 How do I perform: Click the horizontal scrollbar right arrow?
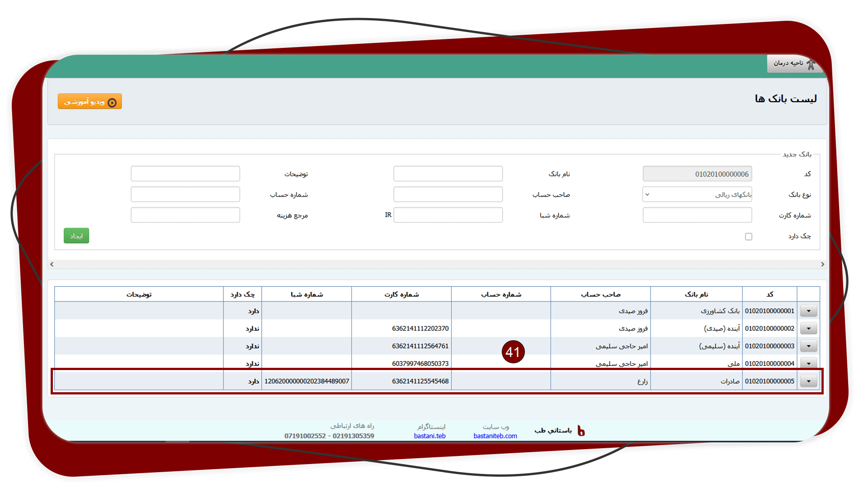(x=822, y=264)
